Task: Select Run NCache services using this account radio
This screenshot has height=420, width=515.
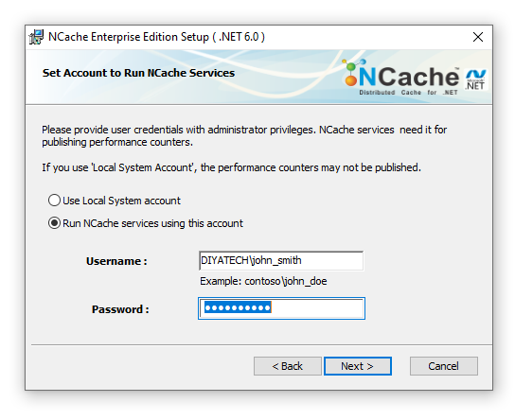Action: [x=54, y=223]
